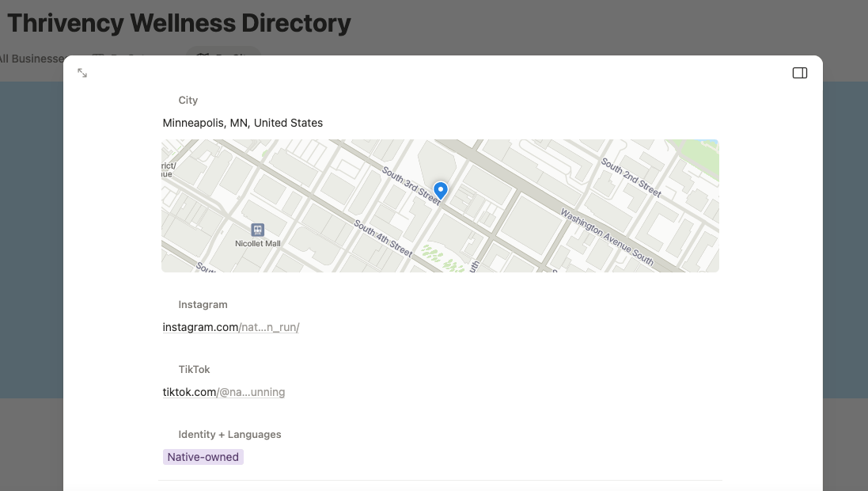Click South 3rd Street label on map
868x491 pixels.
409,184
